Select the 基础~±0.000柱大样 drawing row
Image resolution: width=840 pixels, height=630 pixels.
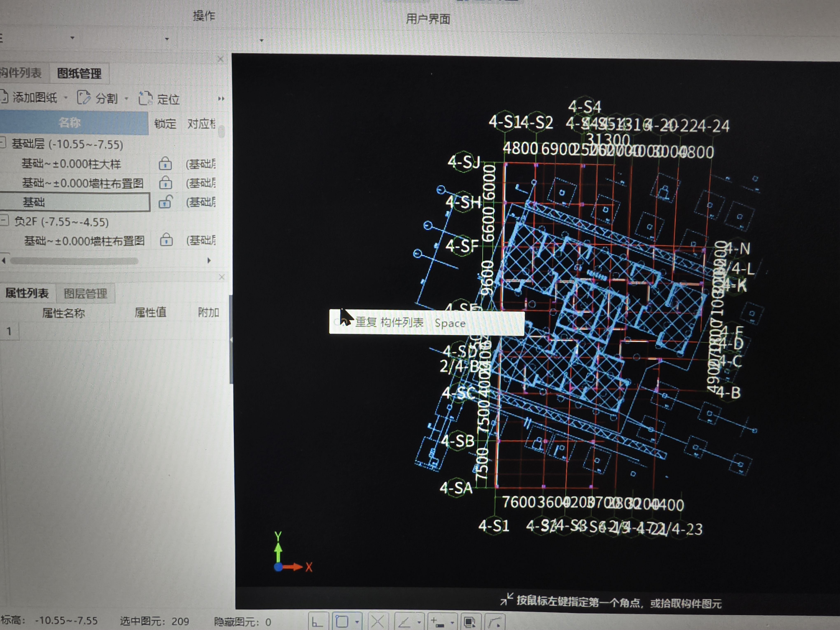point(71,164)
